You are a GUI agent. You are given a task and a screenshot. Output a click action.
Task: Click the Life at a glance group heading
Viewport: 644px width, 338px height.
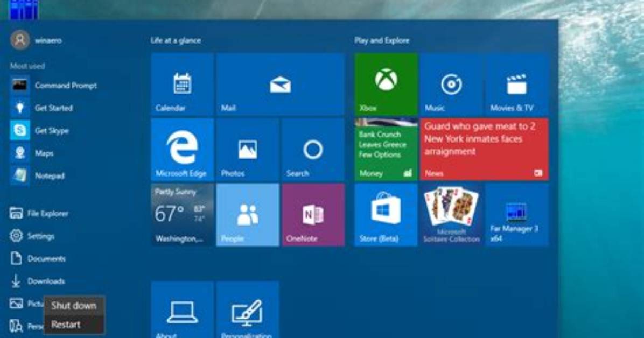(x=176, y=40)
